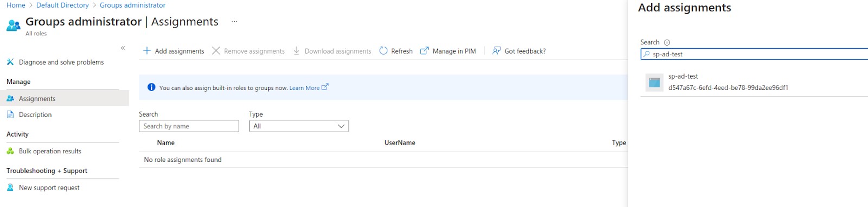The width and height of the screenshot is (868, 207).
Task: Click the download arrow icon
Action: click(297, 50)
